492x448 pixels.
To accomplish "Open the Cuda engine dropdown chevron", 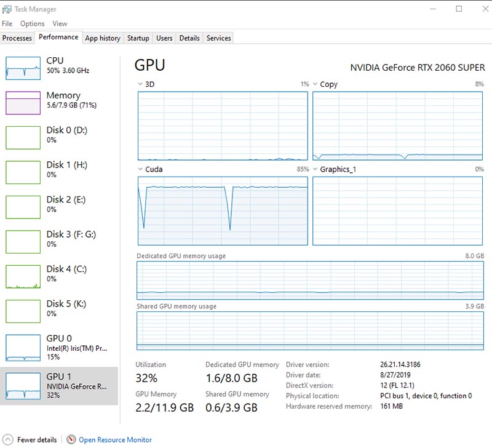I will point(140,169).
